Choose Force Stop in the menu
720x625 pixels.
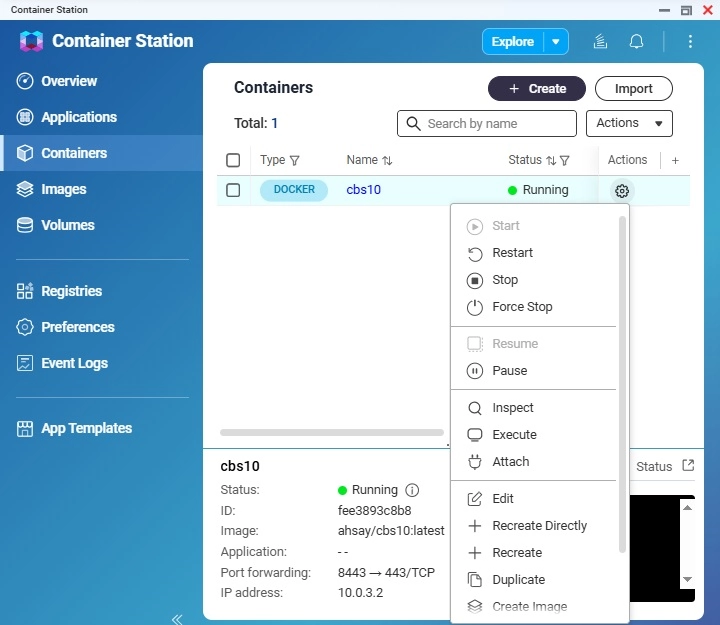pos(522,307)
